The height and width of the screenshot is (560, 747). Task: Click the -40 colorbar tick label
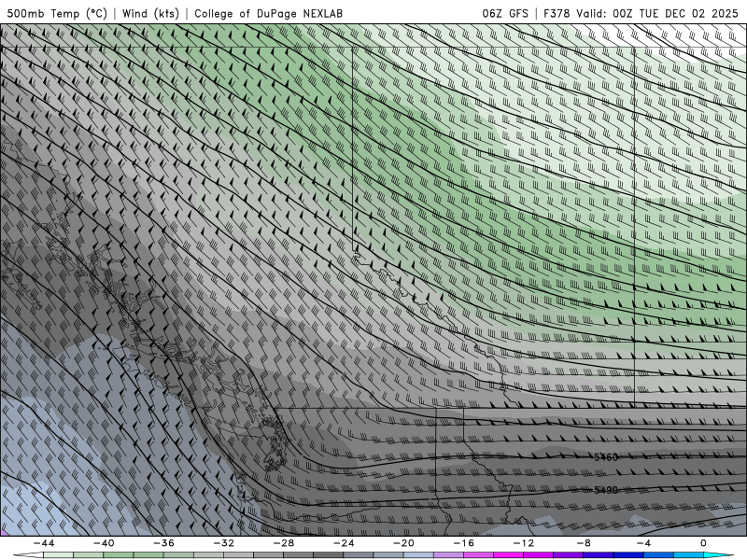tap(104, 543)
